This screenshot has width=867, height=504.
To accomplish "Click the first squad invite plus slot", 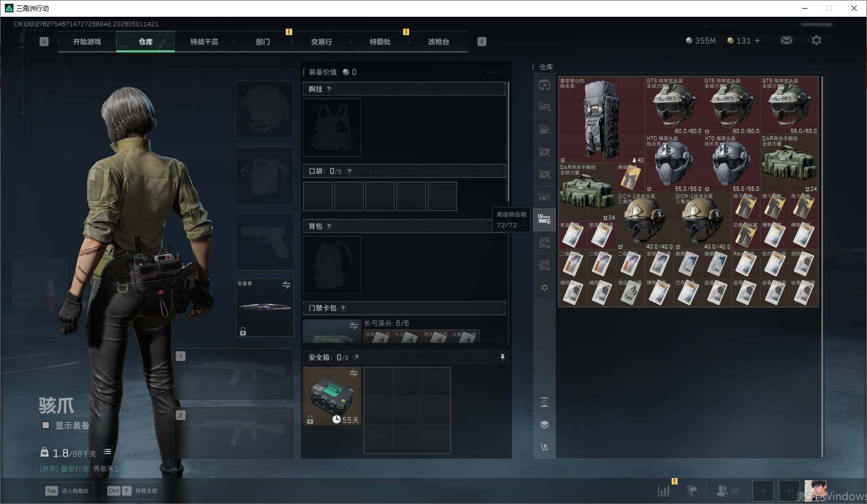I will pos(763,491).
